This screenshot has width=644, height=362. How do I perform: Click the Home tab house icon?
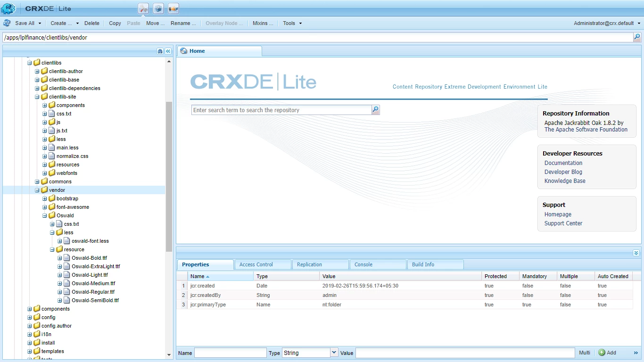[x=183, y=51]
